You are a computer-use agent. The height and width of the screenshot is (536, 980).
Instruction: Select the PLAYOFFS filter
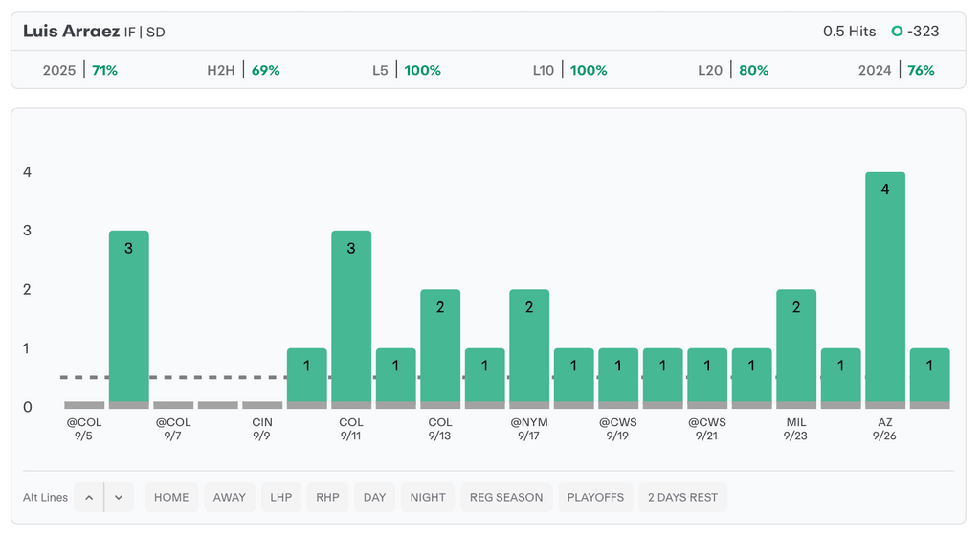coord(595,498)
